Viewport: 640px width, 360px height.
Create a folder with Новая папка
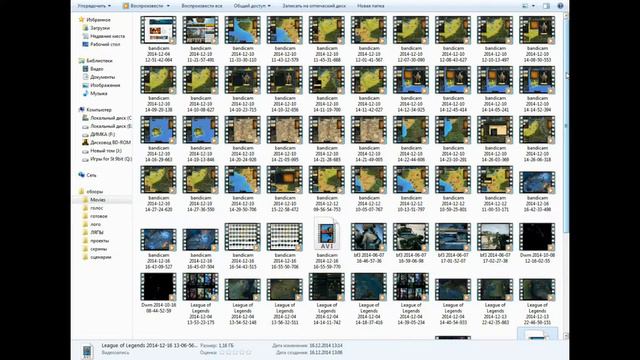pyautogui.click(x=371, y=6)
